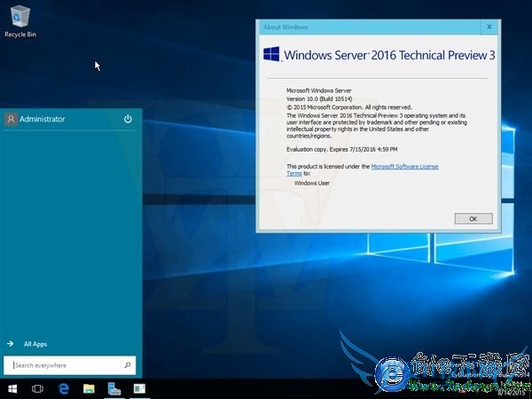Click the 2015 Microsoft Corporation copyright line
532x399 pixels.
pos(349,107)
